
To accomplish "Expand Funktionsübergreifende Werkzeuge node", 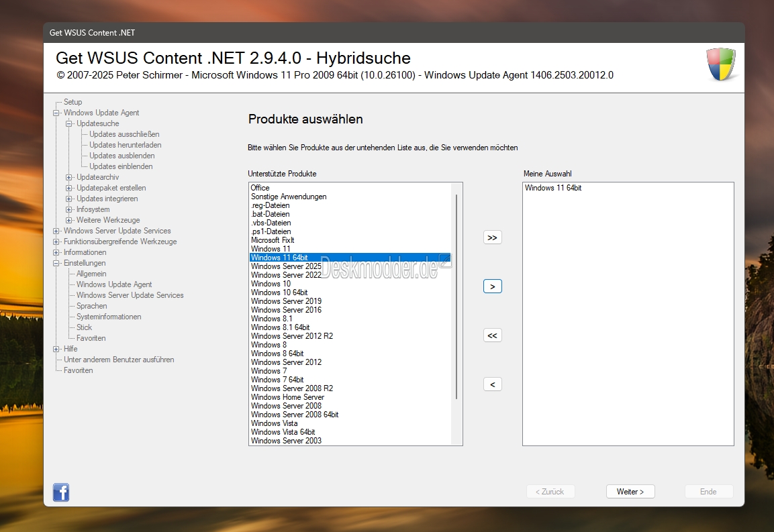I will (56, 242).
